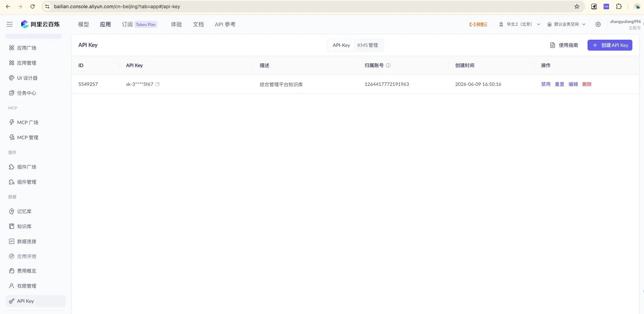Click the description 综合管理平台知识库
This screenshot has width=644, height=314.
[281, 84]
